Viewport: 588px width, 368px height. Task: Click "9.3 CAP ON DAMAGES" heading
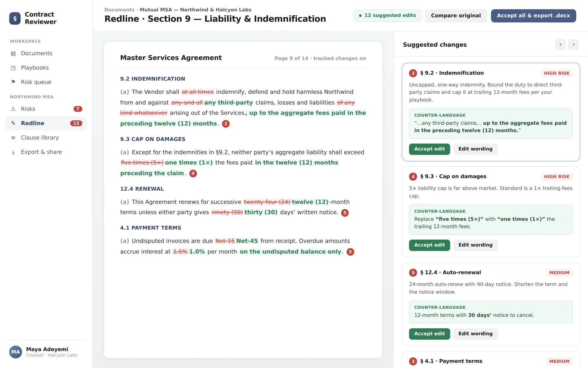click(153, 139)
